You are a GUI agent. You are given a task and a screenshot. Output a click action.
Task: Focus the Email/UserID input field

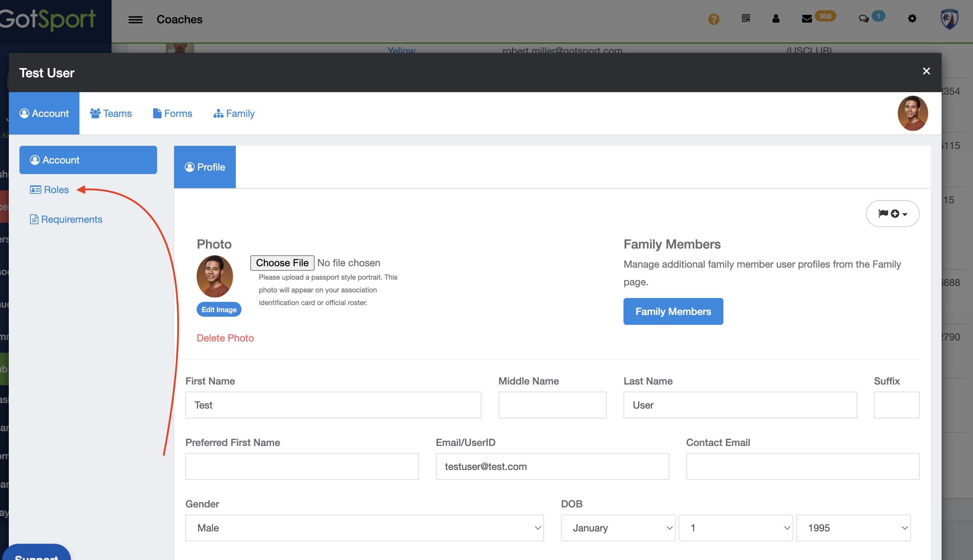(x=552, y=466)
